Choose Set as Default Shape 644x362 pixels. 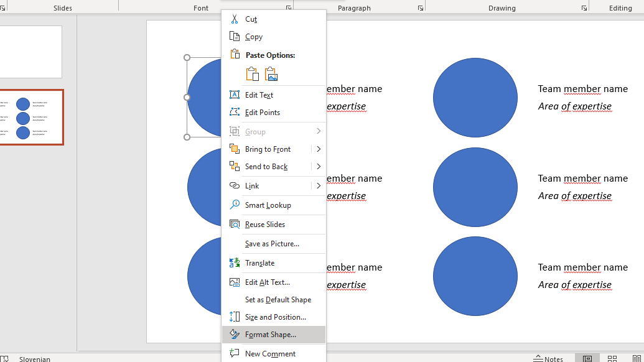pos(274,300)
